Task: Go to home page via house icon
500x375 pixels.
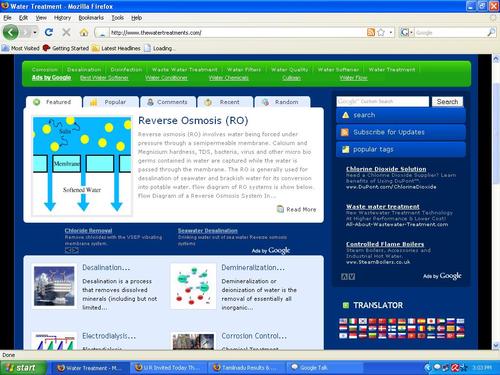Action: [x=84, y=32]
